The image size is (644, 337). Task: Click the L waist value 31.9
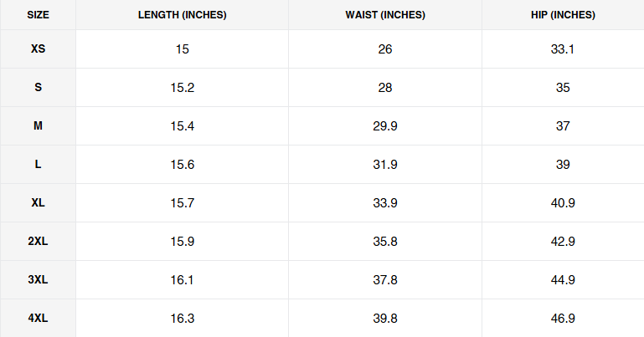tap(385, 165)
